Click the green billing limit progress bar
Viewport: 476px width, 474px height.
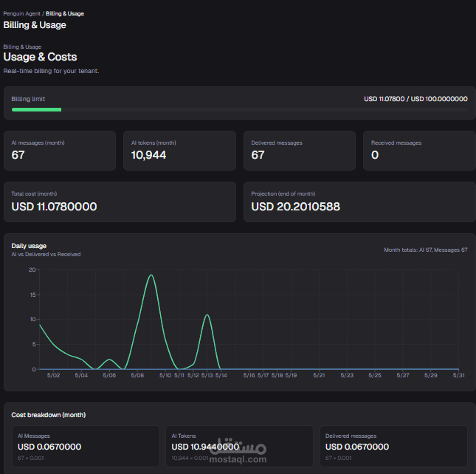coord(36,109)
